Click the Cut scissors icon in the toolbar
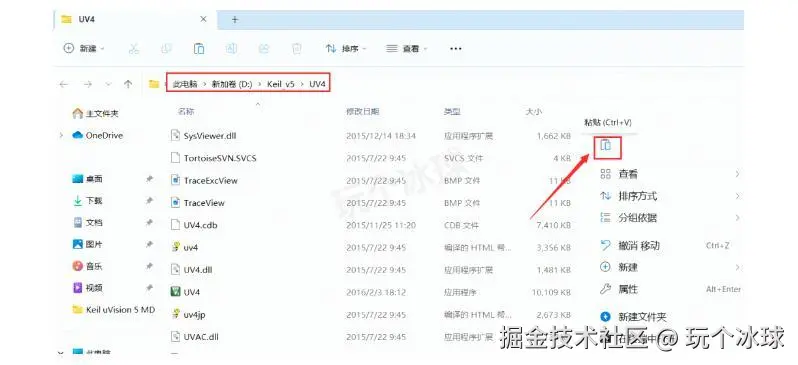Image resolution: width=798 pixels, height=365 pixels. pos(134,48)
